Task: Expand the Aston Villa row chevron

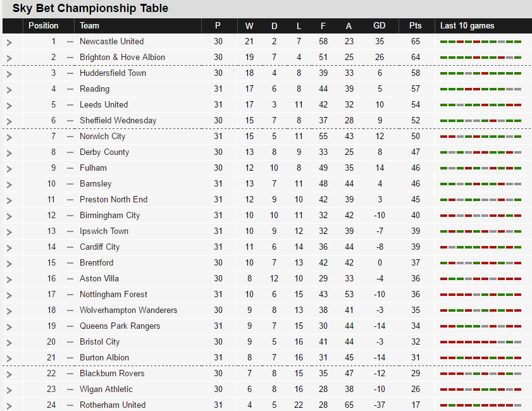Action: pos(9,279)
